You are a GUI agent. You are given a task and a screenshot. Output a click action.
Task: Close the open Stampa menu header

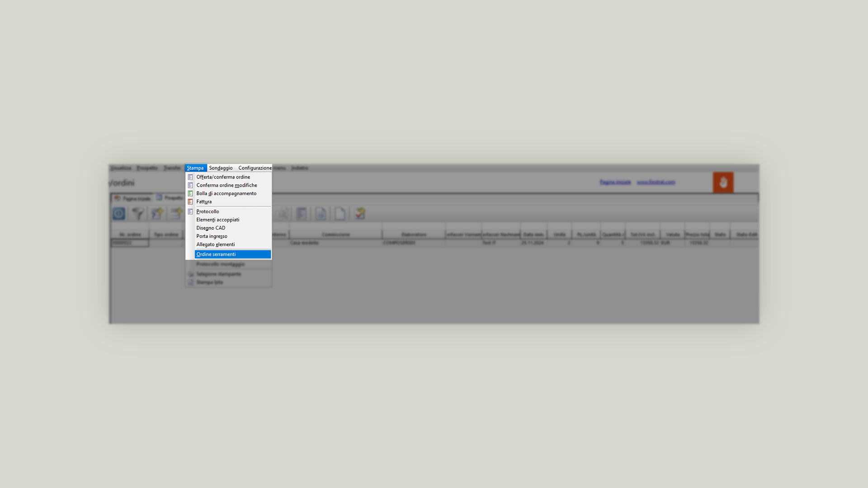pyautogui.click(x=195, y=168)
